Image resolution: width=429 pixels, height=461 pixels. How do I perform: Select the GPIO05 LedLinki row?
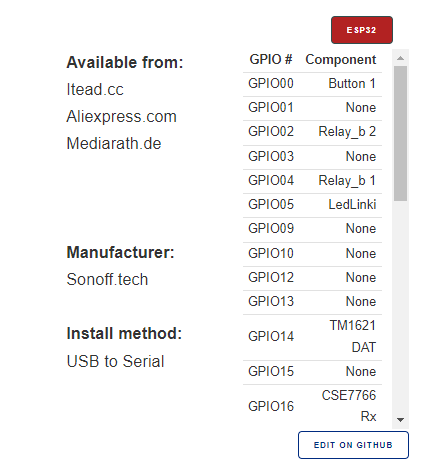click(x=312, y=205)
